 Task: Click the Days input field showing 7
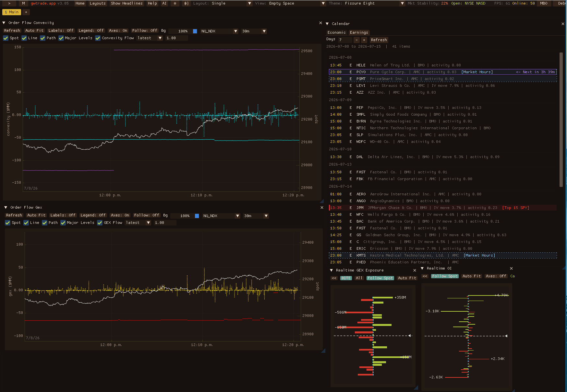pyautogui.click(x=345, y=40)
